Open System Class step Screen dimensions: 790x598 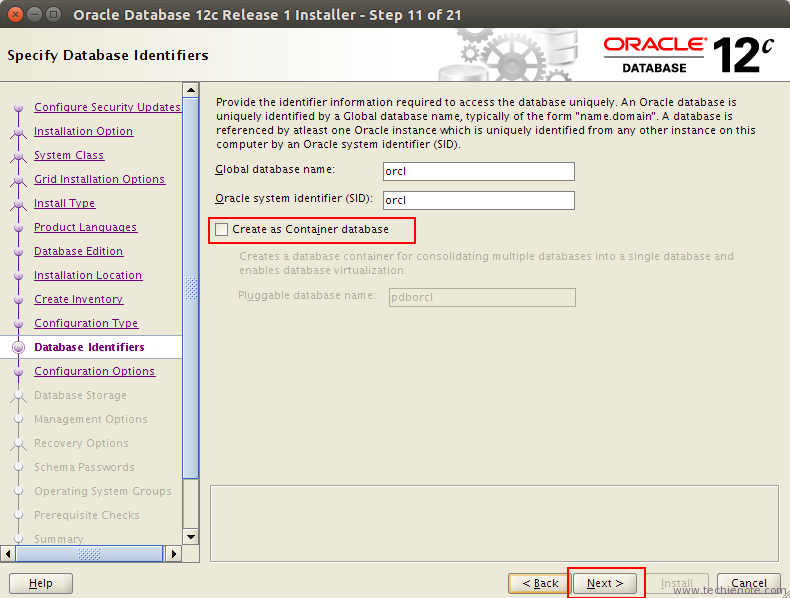(69, 155)
